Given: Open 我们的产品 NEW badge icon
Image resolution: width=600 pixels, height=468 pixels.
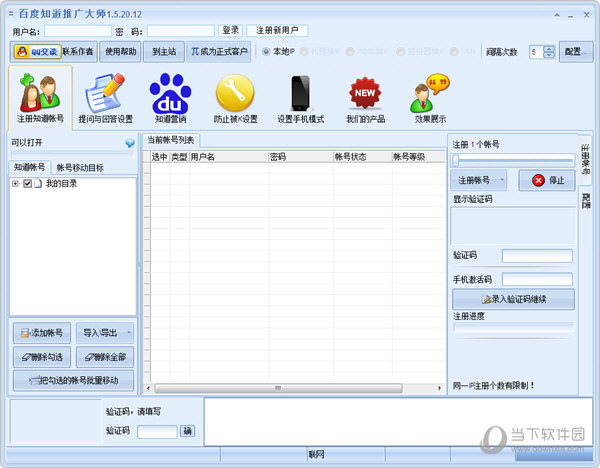Looking at the screenshot, I should pyautogui.click(x=365, y=98).
